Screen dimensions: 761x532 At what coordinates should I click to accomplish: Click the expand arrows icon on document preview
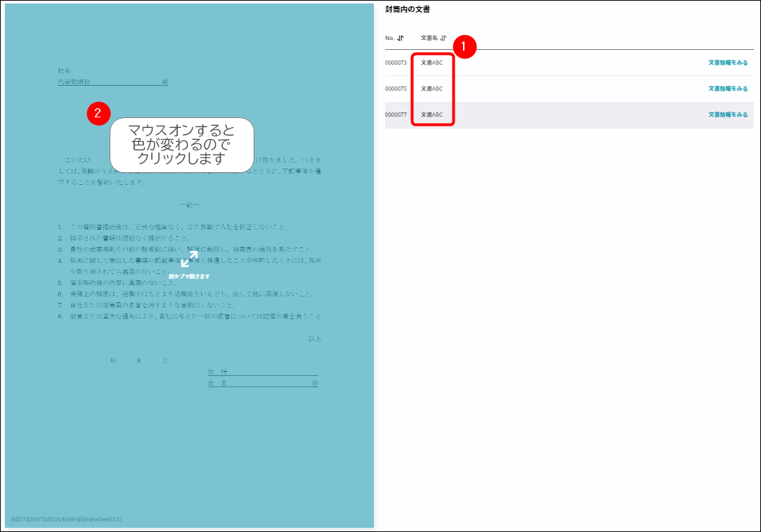[x=189, y=259]
